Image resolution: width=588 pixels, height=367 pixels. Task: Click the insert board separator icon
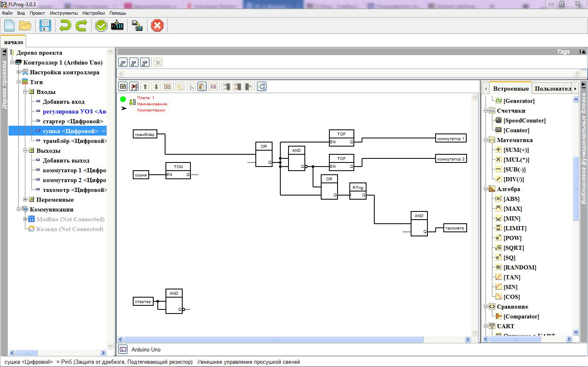[134, 87]
